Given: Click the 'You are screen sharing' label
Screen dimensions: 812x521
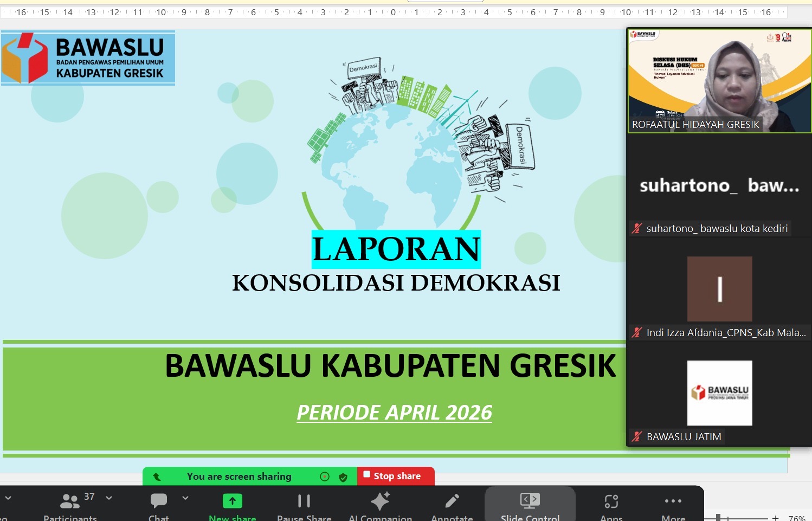Looking at the screenshot, I should pos(239,477).
